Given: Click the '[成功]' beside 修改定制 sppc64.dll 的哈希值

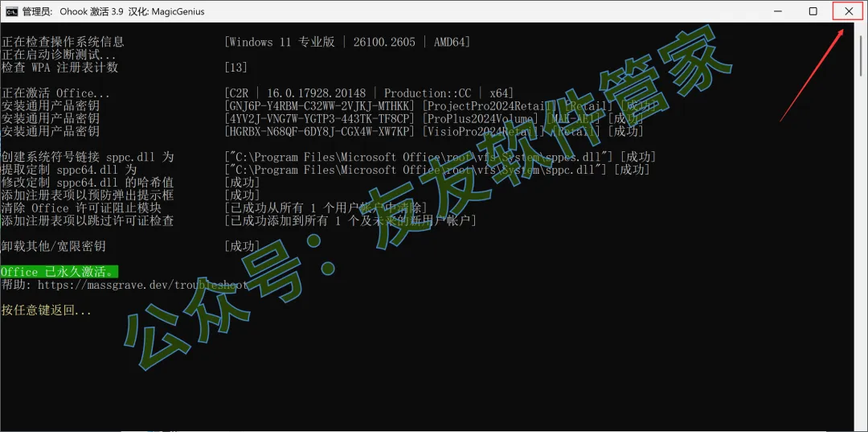Looking at the screenshot, I should tap(242, 183).
